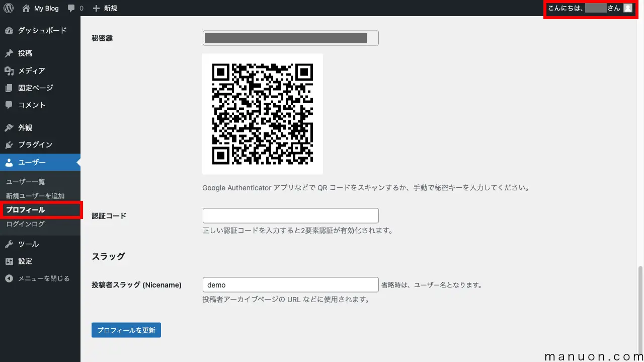Click the Google Authenticator instruction text
The image size is (644, 362).
(x=367, y=188)
